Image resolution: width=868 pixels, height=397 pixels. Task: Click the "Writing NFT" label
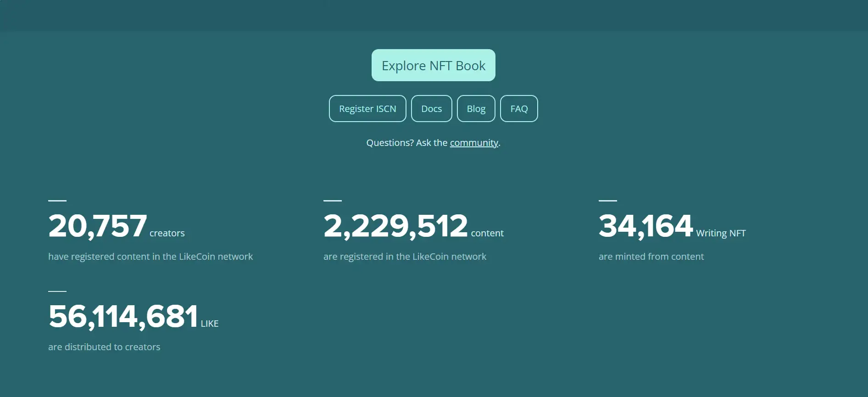(x=721, y=233)
